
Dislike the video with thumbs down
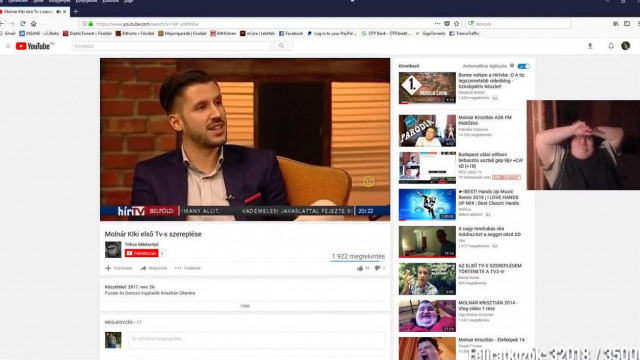[378, 268]
